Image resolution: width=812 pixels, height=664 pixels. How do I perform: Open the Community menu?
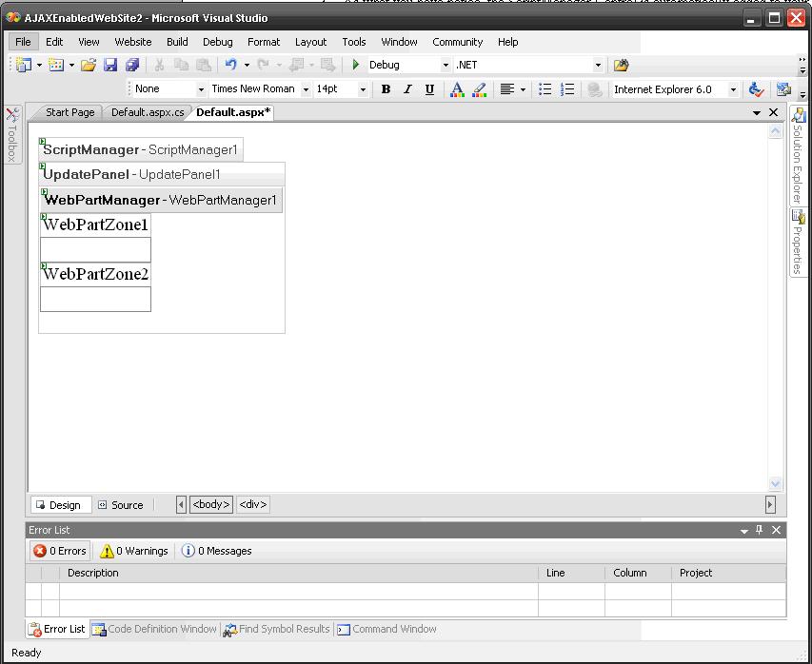pyautogui.click(x=457, y=42)
